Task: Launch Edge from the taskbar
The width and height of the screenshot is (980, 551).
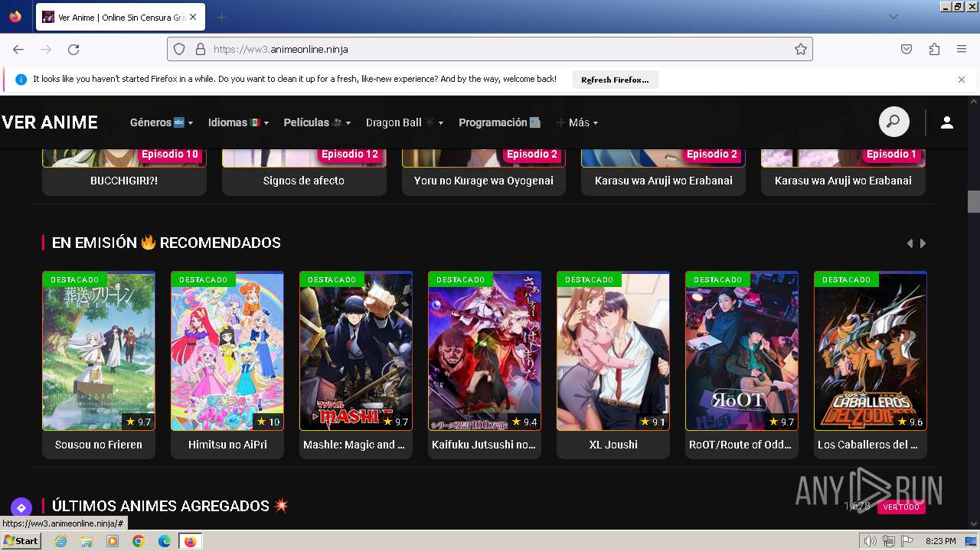Action: (x=165, y=541)
